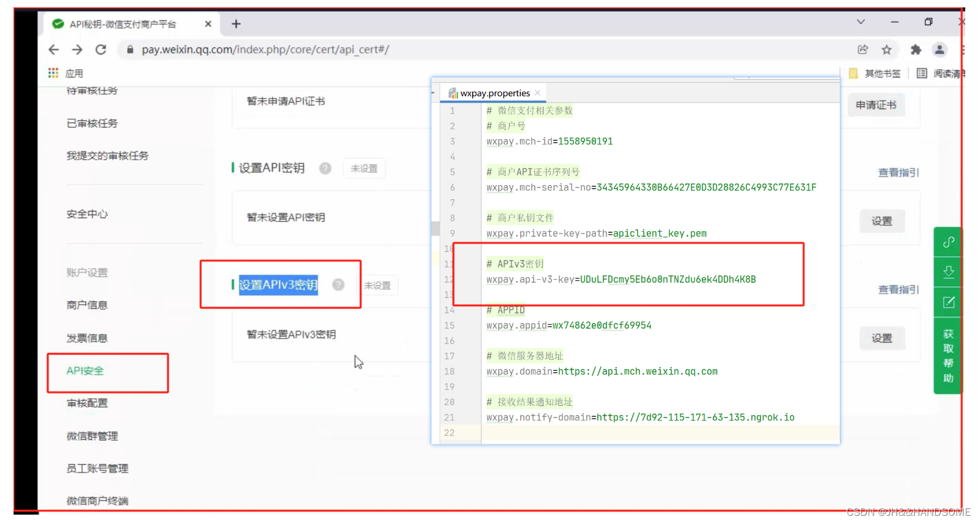Click the 账户设置 sidebar section label
This screenshot has height=522, width=980.
pos(87,272)
